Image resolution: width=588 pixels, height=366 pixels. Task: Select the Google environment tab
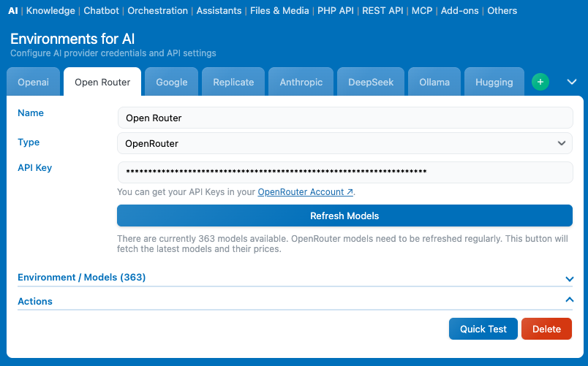pyautogui.click(x=172, y=82)
